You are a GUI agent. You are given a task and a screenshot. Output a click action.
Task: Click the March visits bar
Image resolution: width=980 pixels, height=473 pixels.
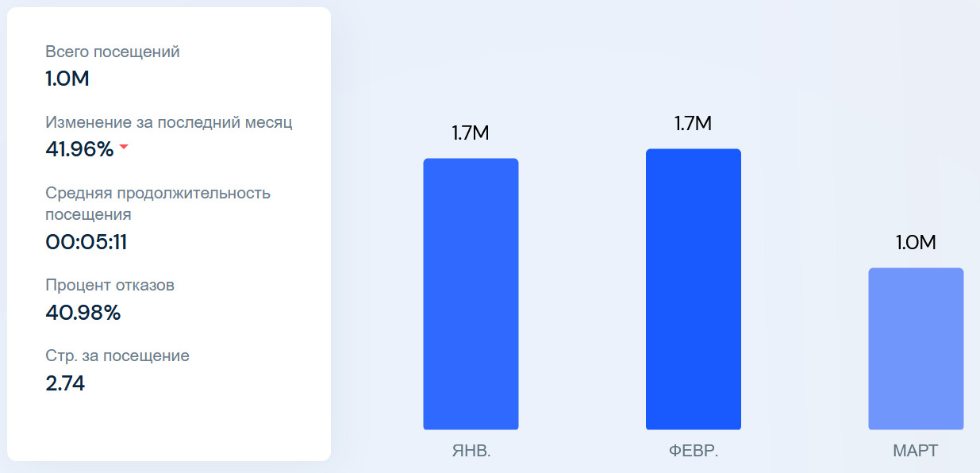916,348
